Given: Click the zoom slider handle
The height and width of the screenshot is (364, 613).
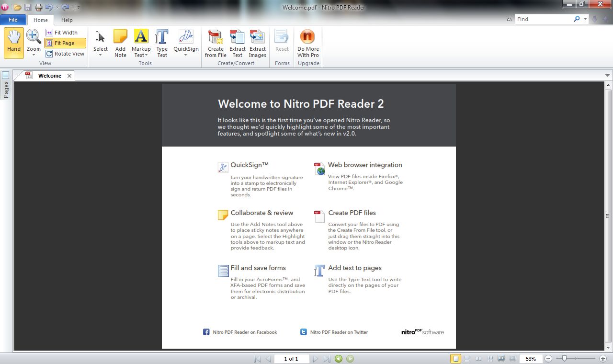Looking at the screenshot, I should [565, 358].
